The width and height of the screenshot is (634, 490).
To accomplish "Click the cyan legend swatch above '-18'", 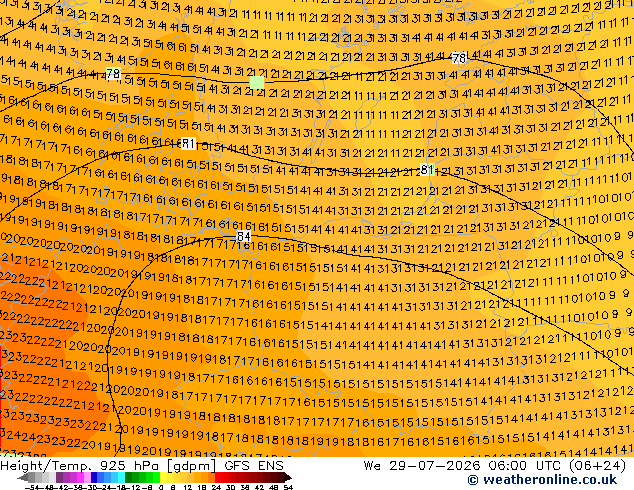I will (122, 477).
